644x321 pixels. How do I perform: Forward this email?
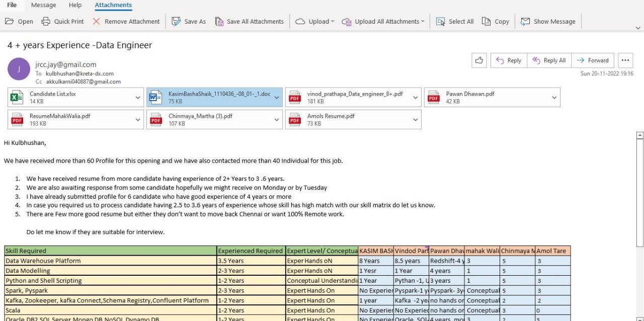tap(593, 60)
